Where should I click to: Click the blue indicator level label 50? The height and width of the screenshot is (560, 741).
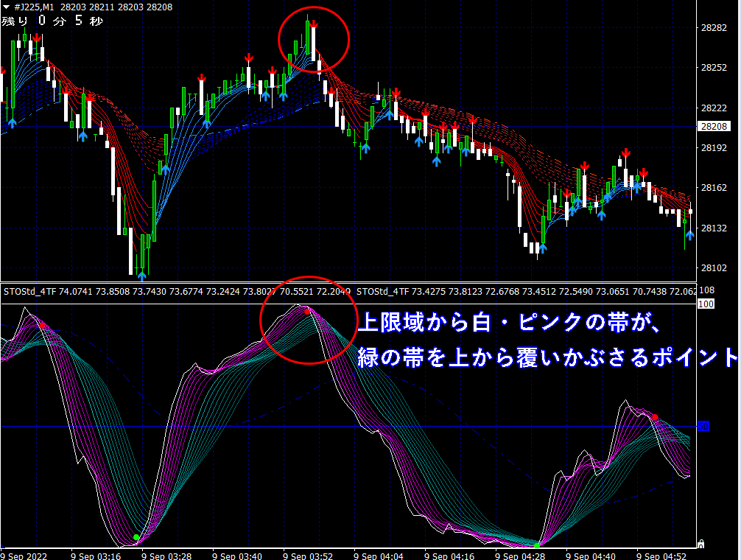click(x=703, y=426)
